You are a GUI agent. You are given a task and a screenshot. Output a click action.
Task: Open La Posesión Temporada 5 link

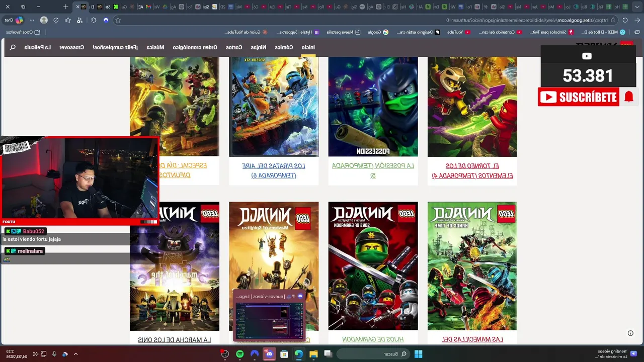tap(373, 170)
